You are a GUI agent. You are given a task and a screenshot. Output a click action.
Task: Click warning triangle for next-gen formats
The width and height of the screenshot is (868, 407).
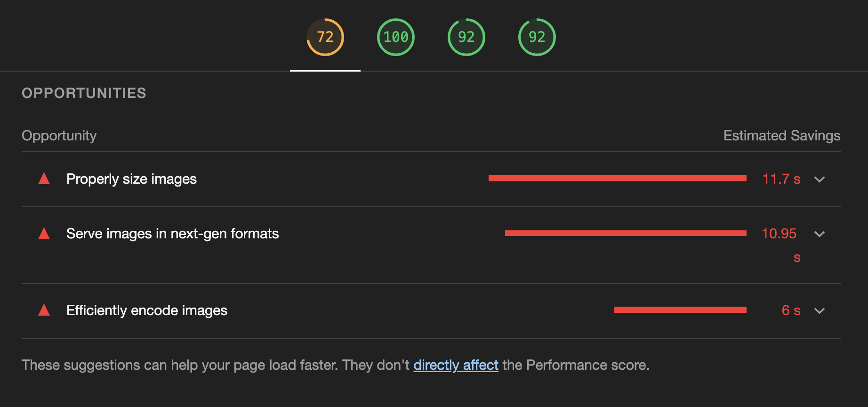coord(44,234)
